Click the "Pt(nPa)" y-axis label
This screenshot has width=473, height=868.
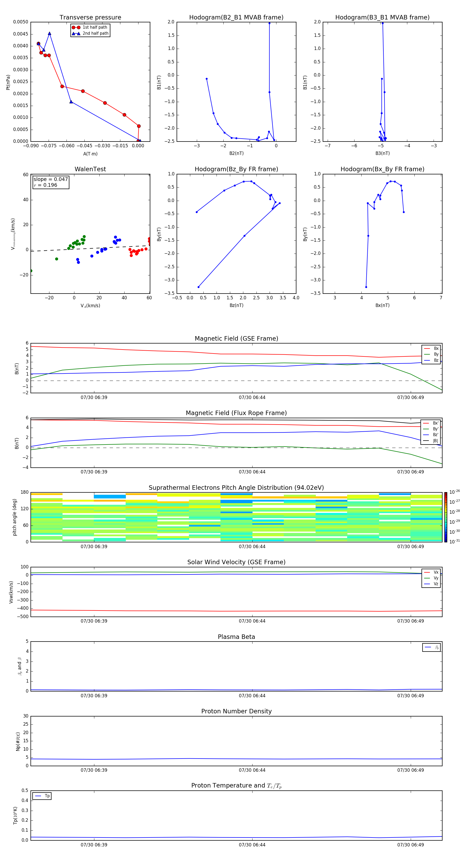coord(8,82)
